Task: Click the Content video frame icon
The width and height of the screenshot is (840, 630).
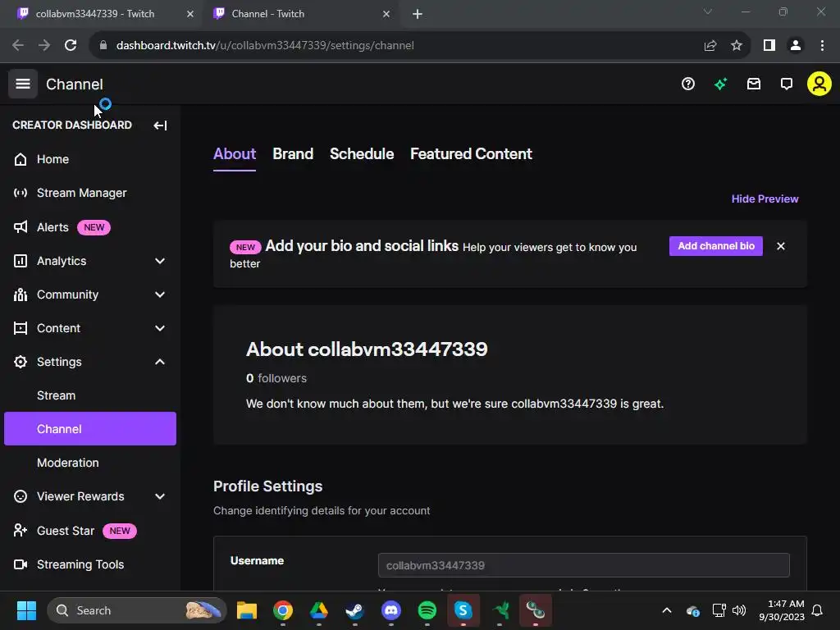Action: tap(21, 328)
